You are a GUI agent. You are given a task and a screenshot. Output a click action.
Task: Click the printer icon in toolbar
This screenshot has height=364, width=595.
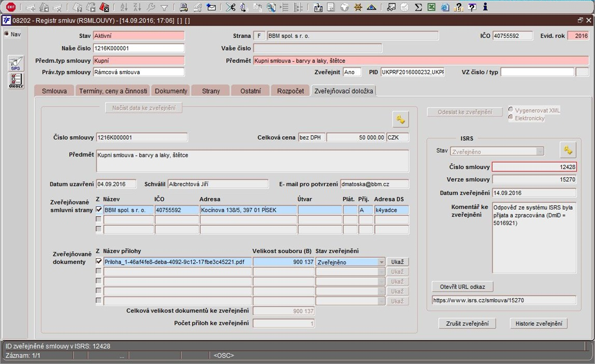184,7
